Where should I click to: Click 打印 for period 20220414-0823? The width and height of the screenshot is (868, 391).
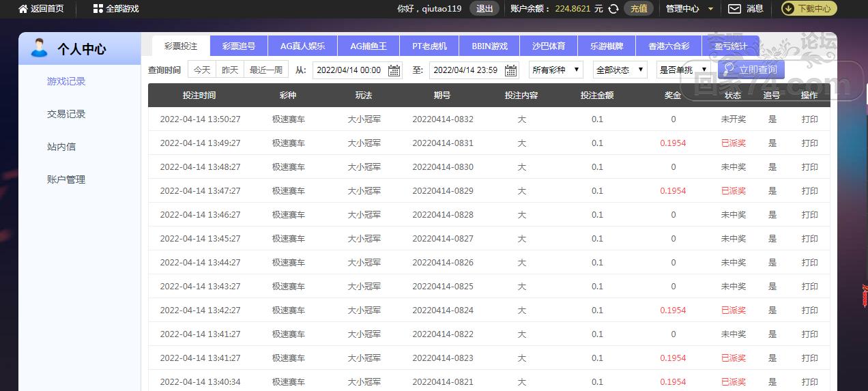tap(810, 358)
